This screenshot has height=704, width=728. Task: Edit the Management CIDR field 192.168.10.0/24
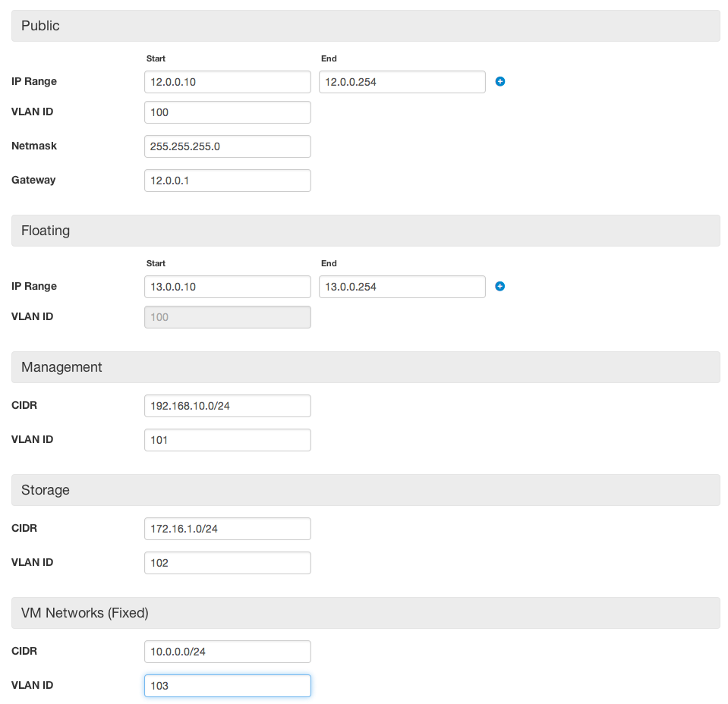tap(228, 406)
